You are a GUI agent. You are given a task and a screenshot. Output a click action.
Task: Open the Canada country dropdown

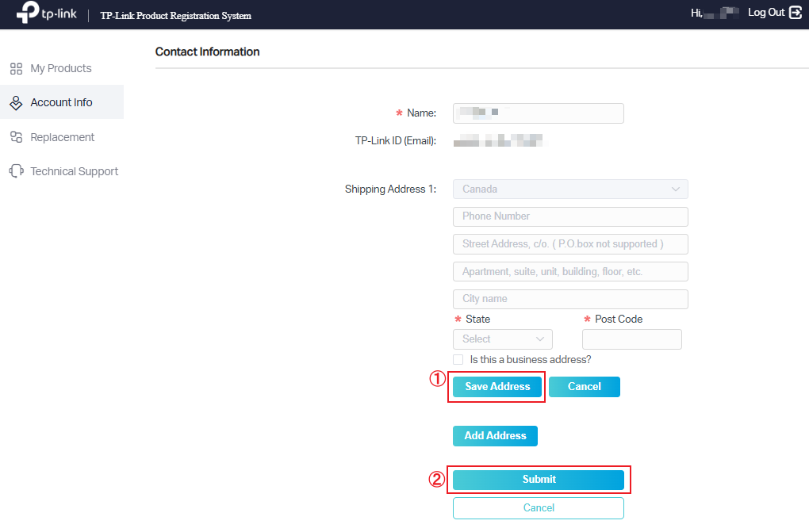(x=569, y=189)
